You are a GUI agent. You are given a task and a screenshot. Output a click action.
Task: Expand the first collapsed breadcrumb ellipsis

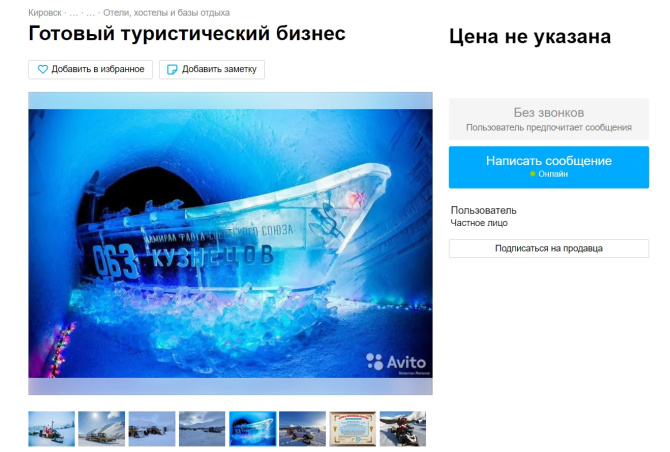point(73,13)
